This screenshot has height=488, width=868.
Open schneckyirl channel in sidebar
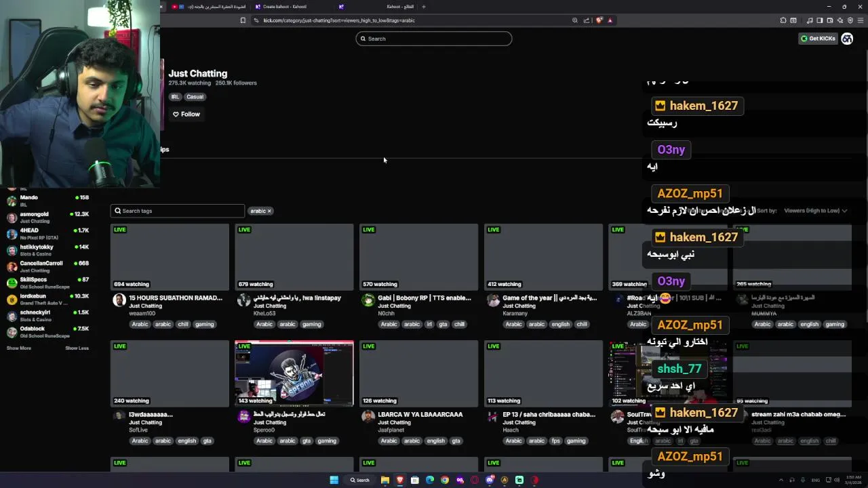(47, 316)
